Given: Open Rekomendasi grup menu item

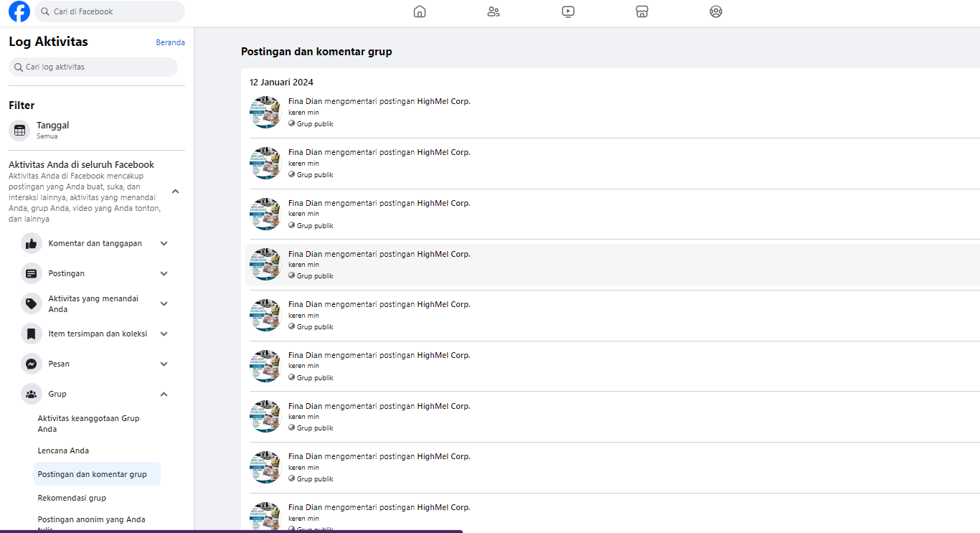Looking at the screenshot, I should pyautogui.click(x=98, y=498).
